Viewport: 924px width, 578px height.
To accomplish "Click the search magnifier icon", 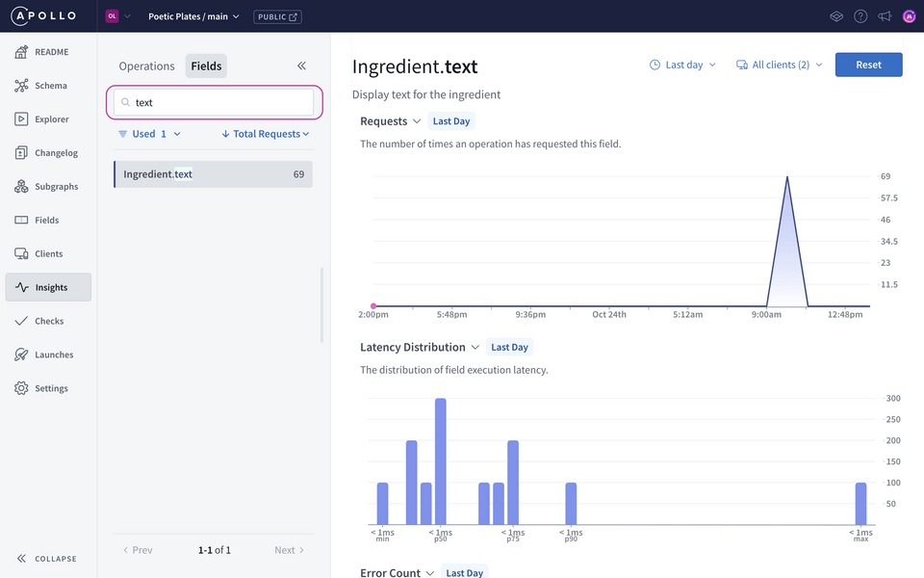I will pyautogui.click(x=125, y=103).
